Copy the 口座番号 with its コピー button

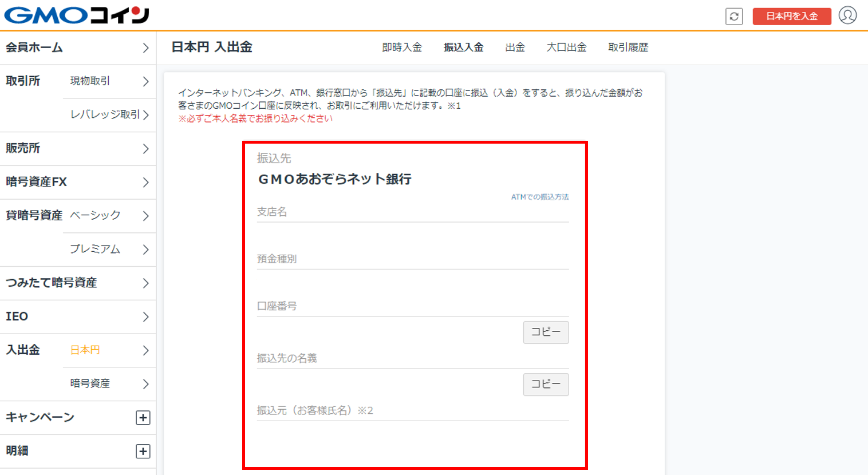coord(545,332)
